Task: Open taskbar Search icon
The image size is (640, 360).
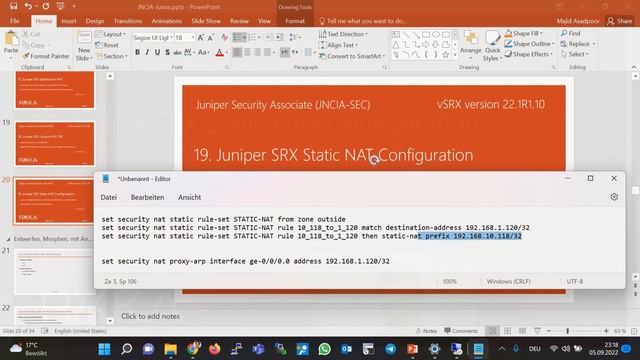Action: [x=127, y=349]
